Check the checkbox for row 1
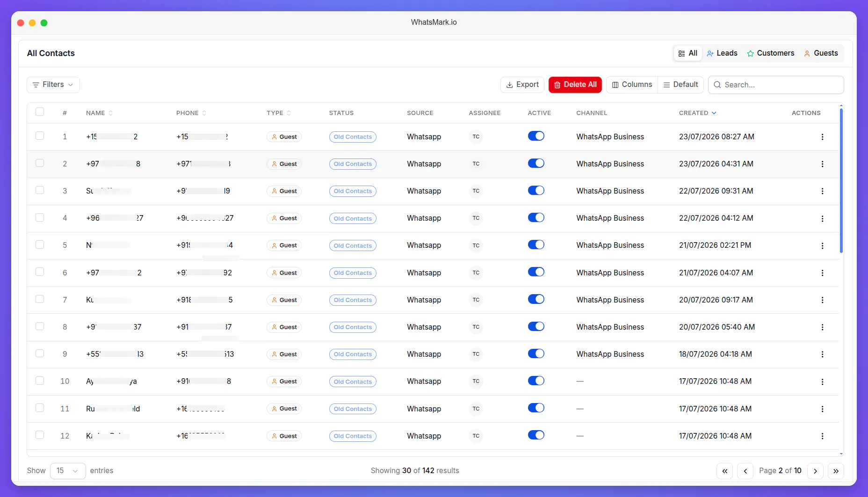The height and width of the screenshot is (497, 868). [x=40, y=136]
